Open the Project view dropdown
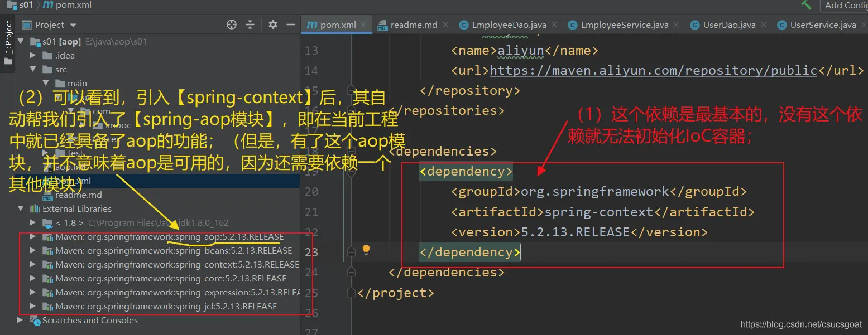Viewport: 868px width, 335px height. (73, 25)
